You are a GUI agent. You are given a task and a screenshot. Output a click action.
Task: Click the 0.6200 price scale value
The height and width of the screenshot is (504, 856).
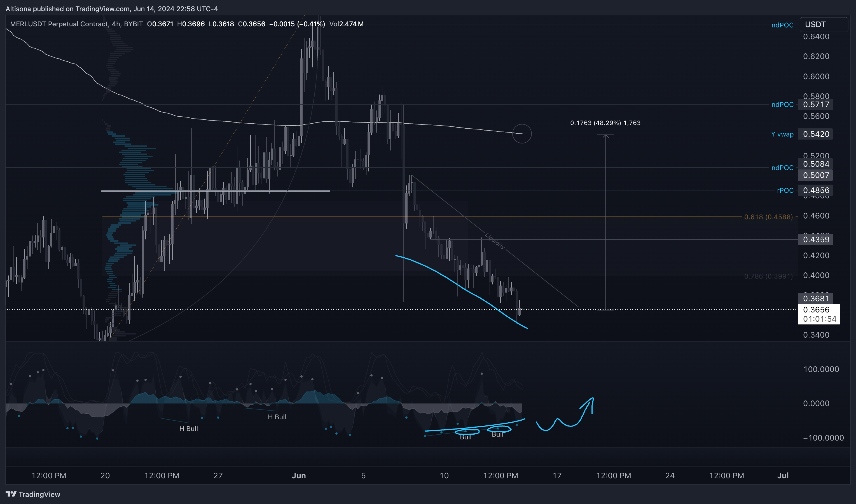(x=816, y=56)
